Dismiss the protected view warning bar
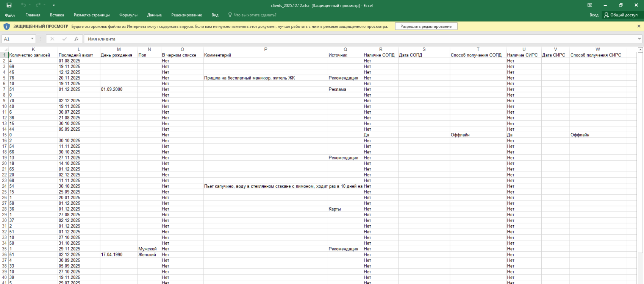This screenshot has width=644, height=284. click(639, 27)
